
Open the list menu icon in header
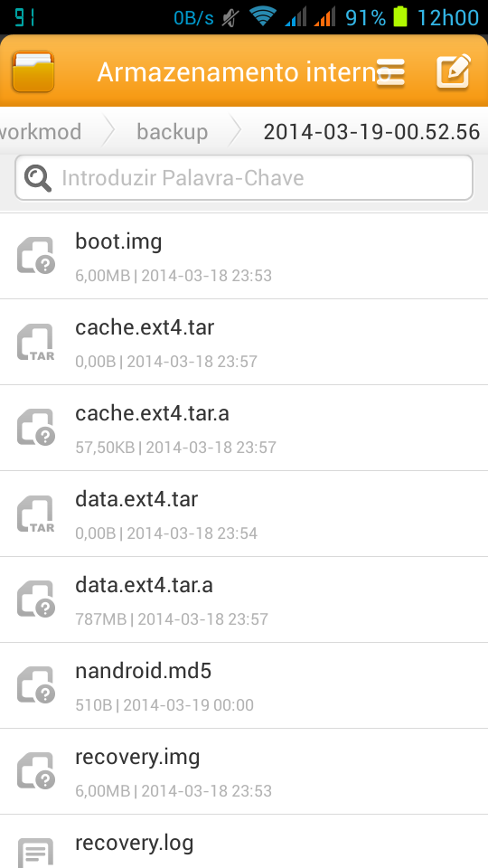390,72
